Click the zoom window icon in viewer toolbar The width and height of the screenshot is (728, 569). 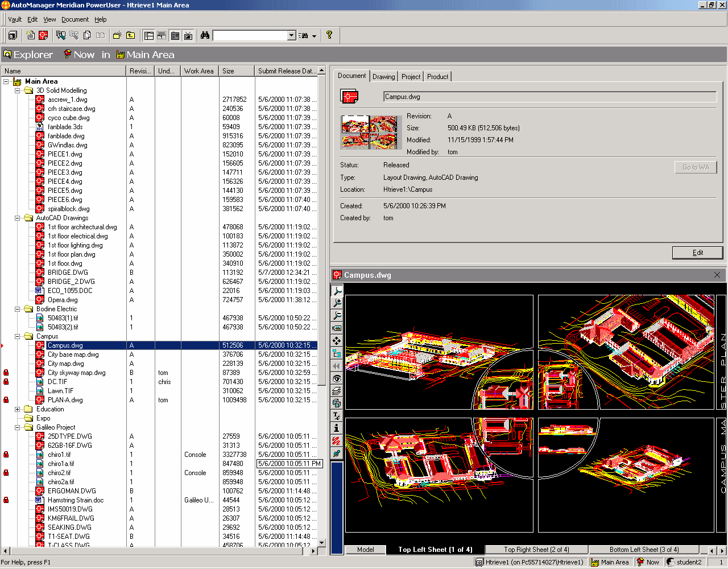[x=337, y=328]
